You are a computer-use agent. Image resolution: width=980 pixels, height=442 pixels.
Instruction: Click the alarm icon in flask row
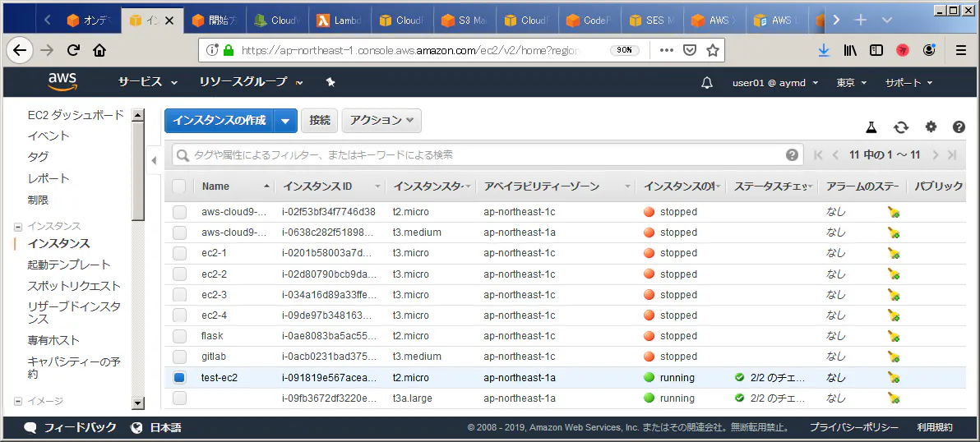tap(894, 337)
